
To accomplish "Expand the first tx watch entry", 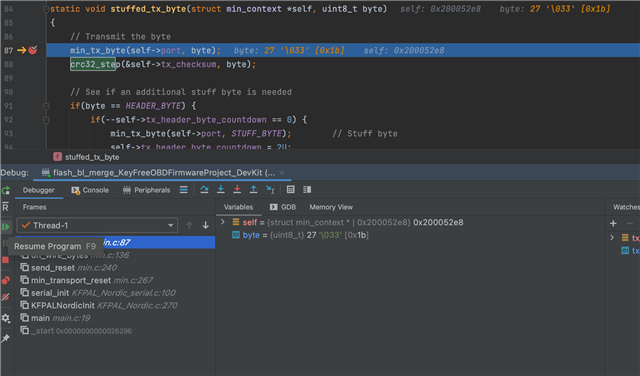I will click(612, 237).
